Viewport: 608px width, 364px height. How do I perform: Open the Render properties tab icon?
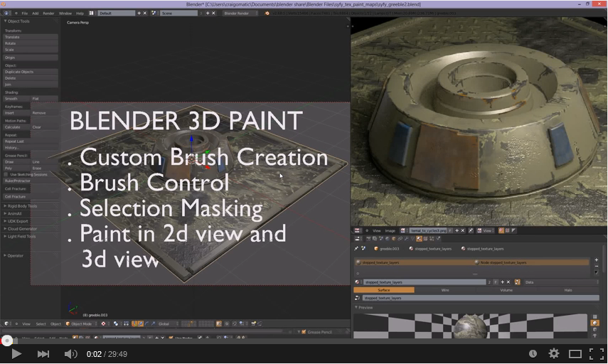[369, 238]
